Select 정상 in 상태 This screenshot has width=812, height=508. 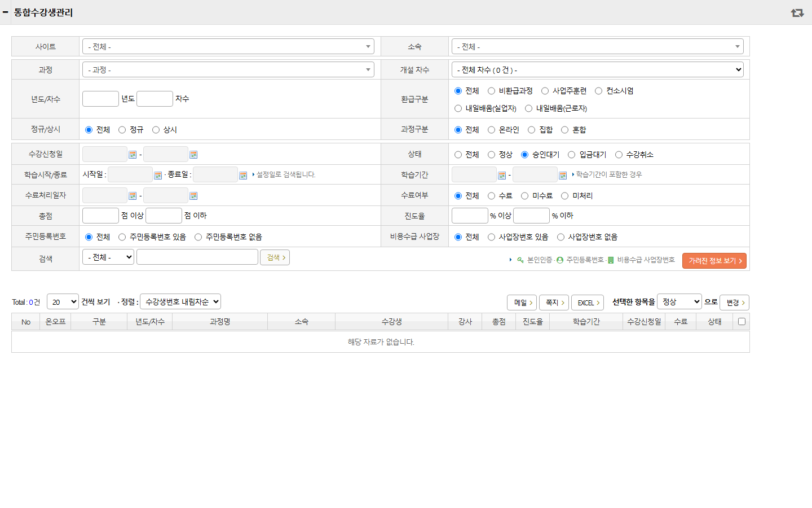(x=491, y=155)
